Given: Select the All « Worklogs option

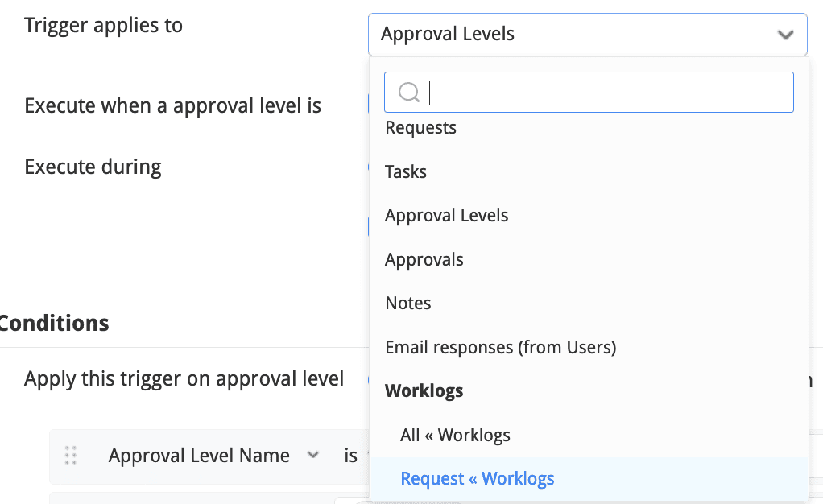Looking at the screenshot, I should (x=455, y=436).
